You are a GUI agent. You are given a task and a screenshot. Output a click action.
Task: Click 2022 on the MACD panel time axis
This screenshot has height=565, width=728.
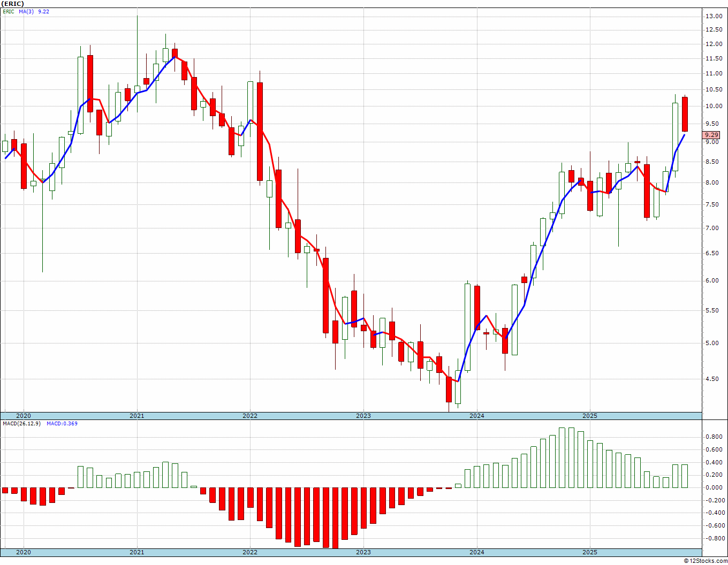tap(250, 552)
